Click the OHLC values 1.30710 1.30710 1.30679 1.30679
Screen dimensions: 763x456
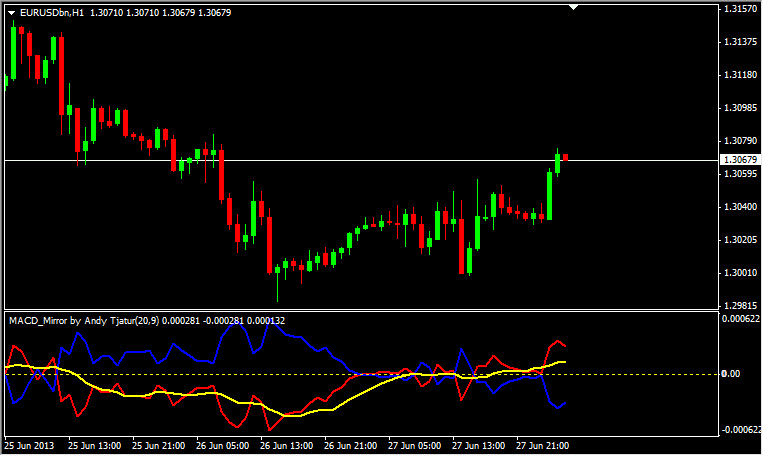161,13
